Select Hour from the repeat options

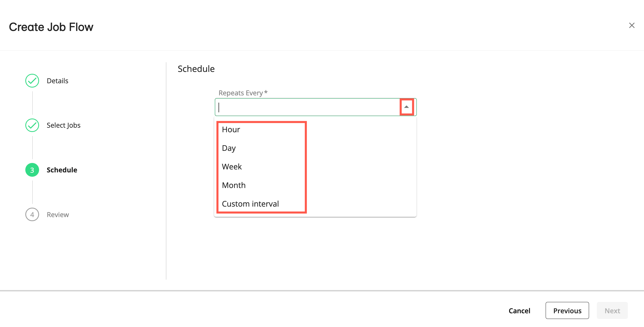pos(231,129)
